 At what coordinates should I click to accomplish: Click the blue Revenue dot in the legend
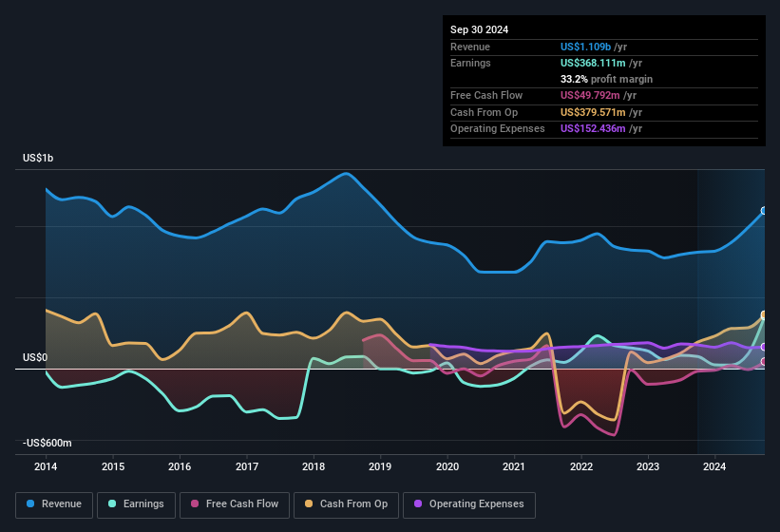[x=31, y=504]
